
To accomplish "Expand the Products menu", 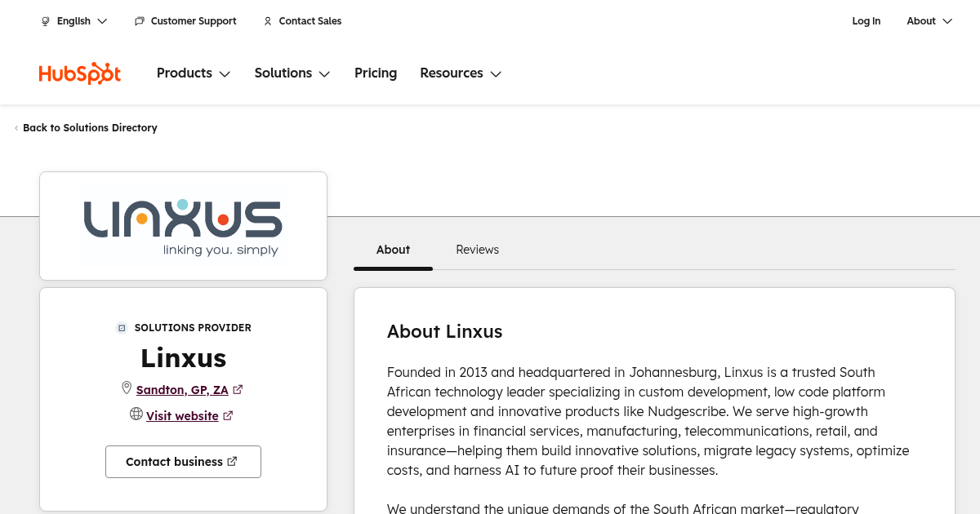I will coord(194,73).
